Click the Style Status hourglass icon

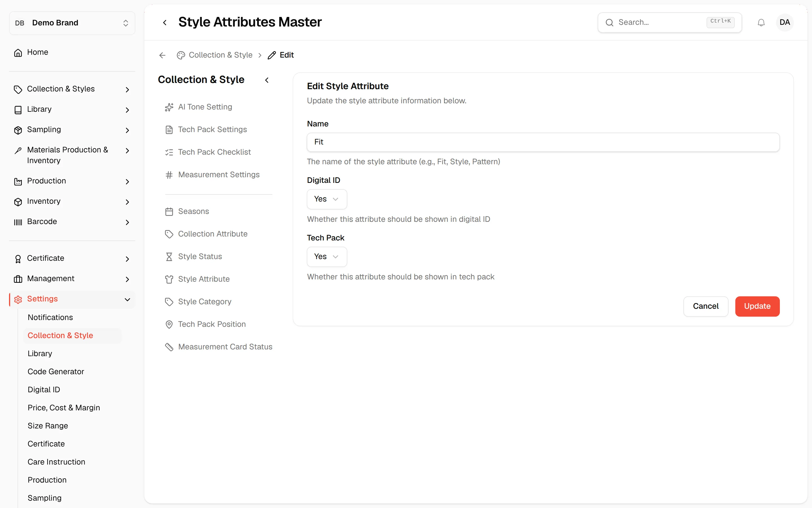[x=169, y=257]
